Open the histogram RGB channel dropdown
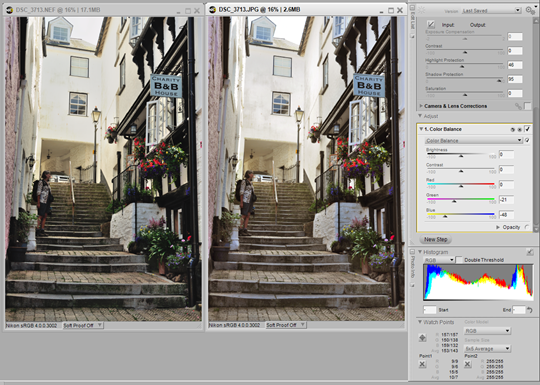This screenshot has height=385, width=540. pos(439,260)
